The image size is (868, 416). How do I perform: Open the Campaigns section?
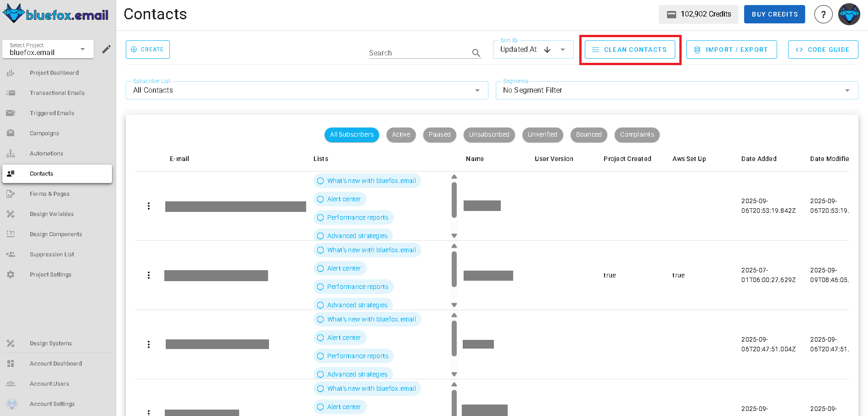[x=44, y=133]
